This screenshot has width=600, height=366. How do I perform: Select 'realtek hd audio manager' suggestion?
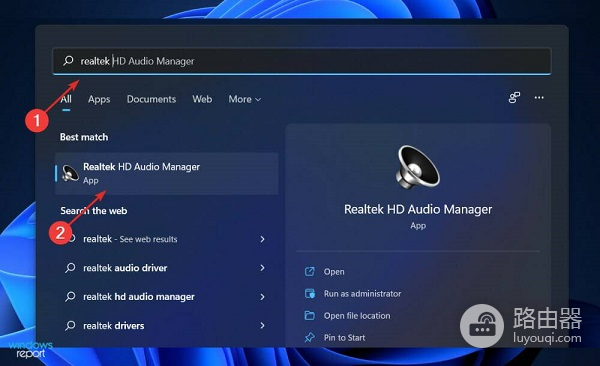(139, 297)
